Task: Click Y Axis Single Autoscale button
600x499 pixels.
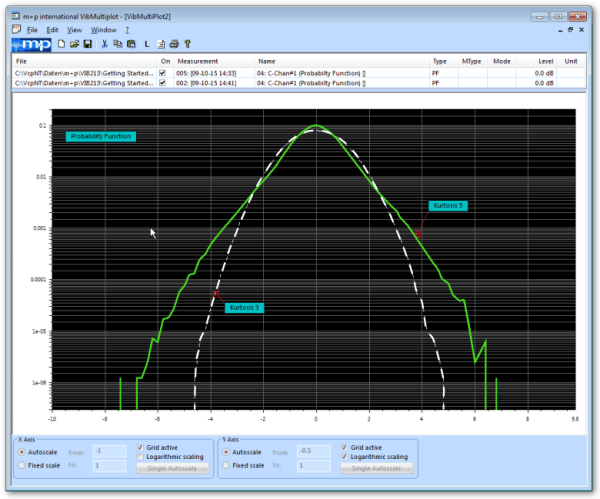Action: [377, 468]
